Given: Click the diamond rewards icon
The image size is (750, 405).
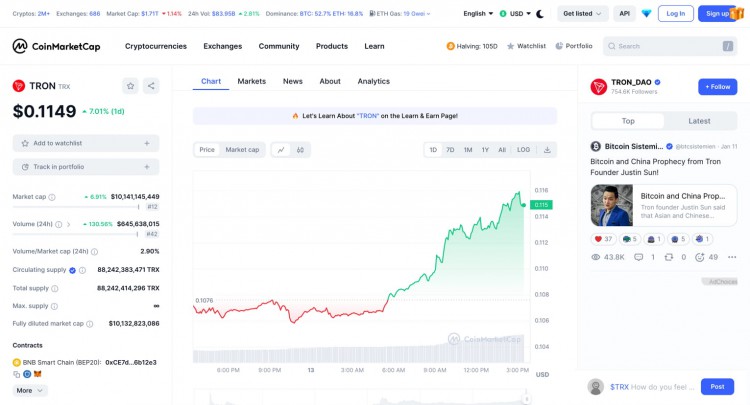Looking at the screenshot, I should pos(646,14).
